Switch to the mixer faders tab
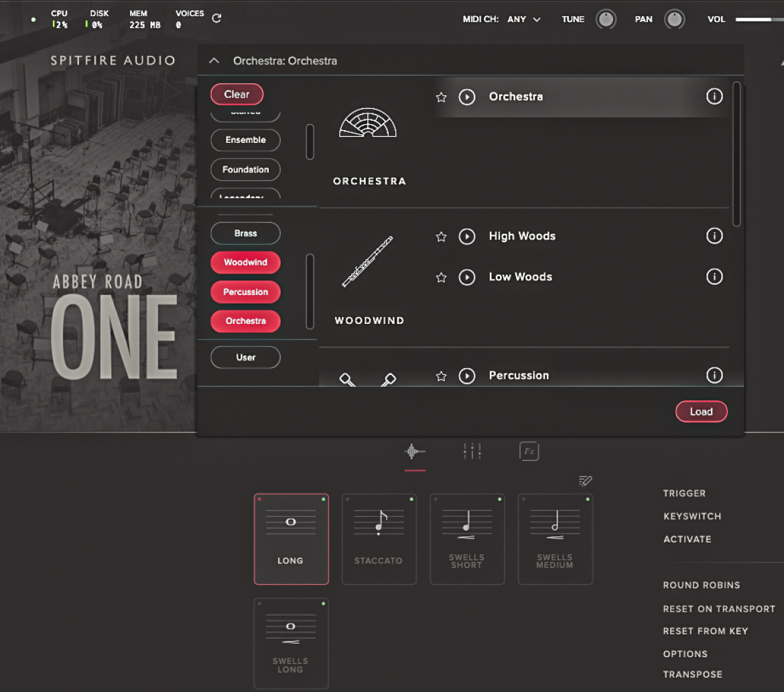 point(472,451)
